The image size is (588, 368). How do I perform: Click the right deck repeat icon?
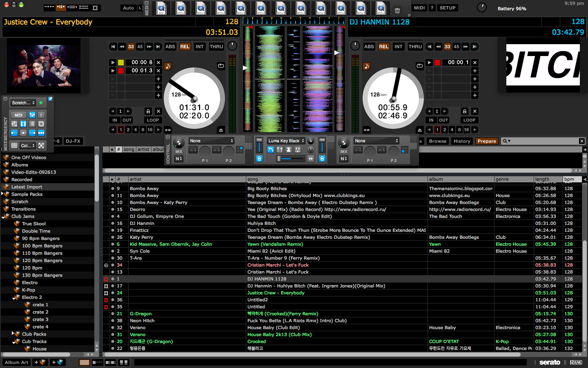pos(419,66)
